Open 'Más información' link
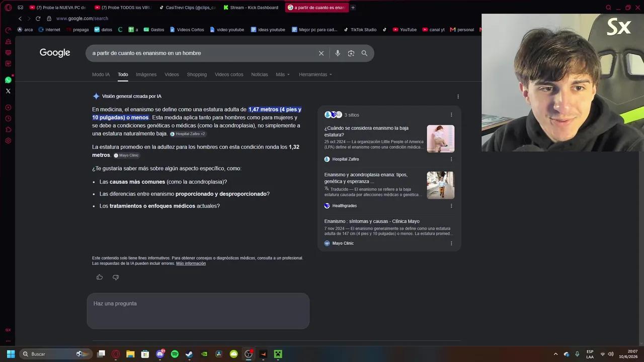644x362 pixels. click(x=191, y=263)
